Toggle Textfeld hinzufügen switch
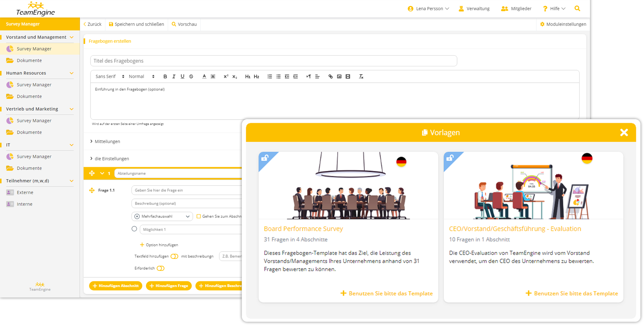The width and height of the screenshot is (644, 325). click(174, 256)
